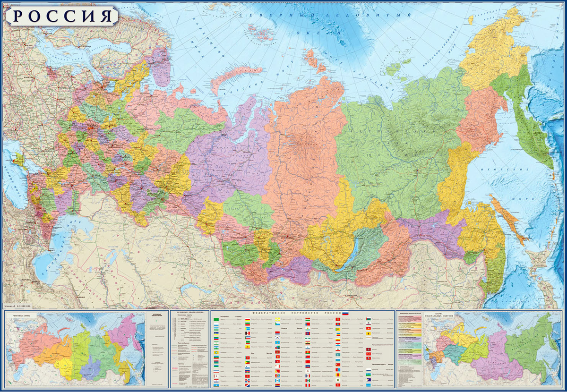This screenshot has width=567, height=392.
Task: Click the Севастополь flag icon
Action: tap(369, 358)
